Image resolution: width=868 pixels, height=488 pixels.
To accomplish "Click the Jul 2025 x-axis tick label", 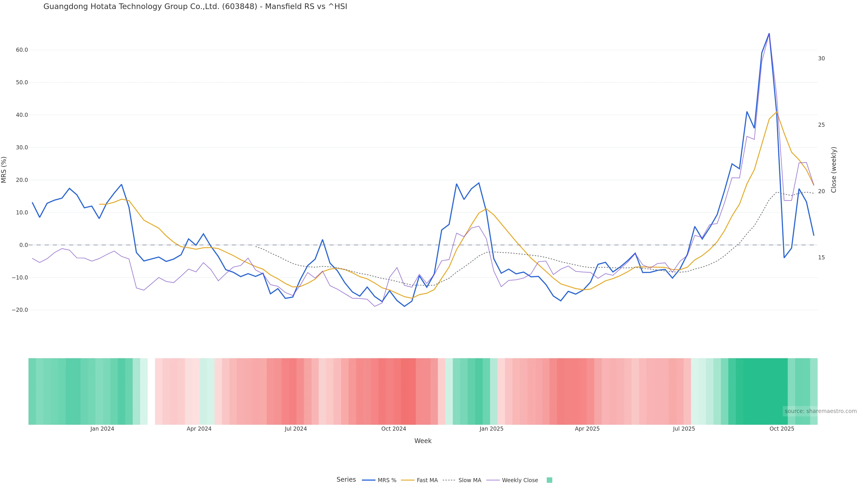I will tap(684, 429).
